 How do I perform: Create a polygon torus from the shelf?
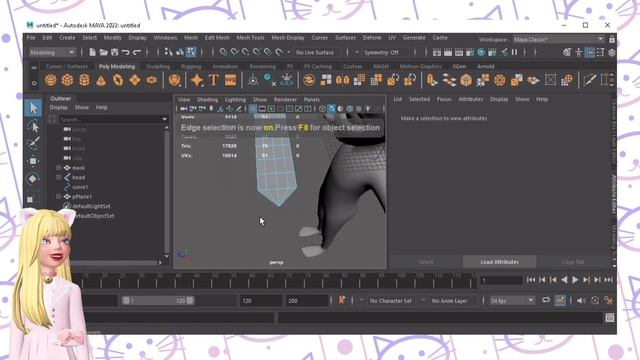[x=118, y=80]
